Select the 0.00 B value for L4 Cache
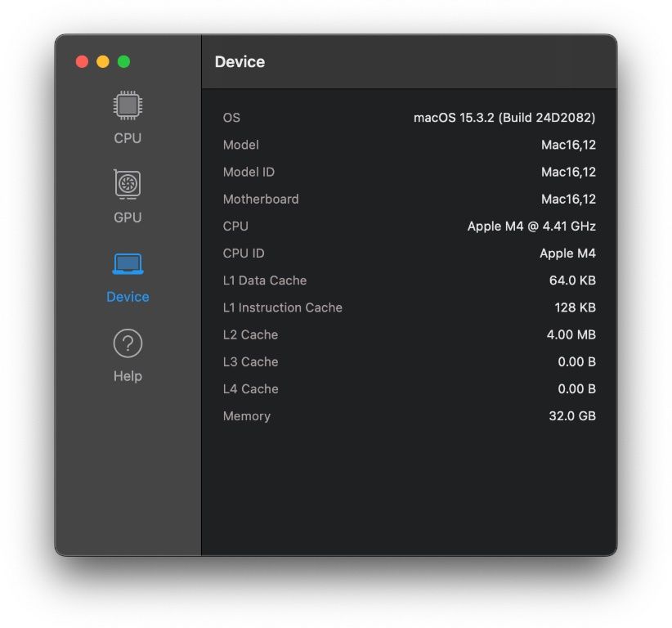 coord(576,388)
